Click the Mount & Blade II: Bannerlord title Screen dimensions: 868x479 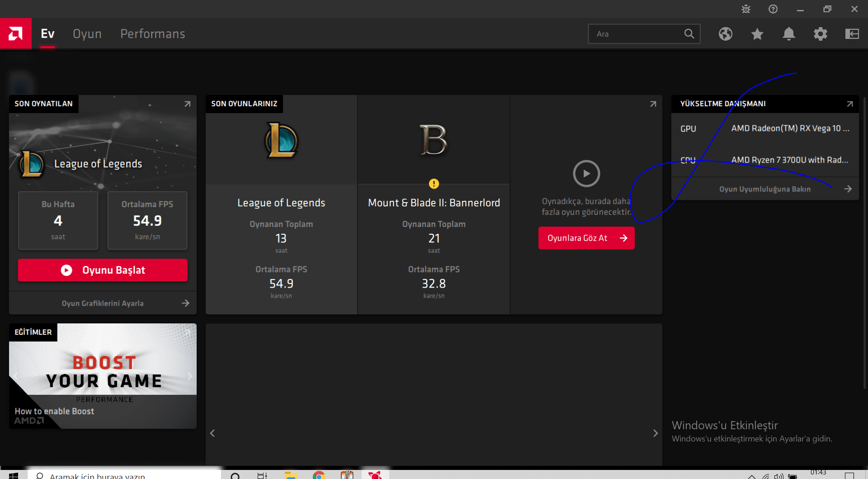pyautogui.click(x=434, y=203)
